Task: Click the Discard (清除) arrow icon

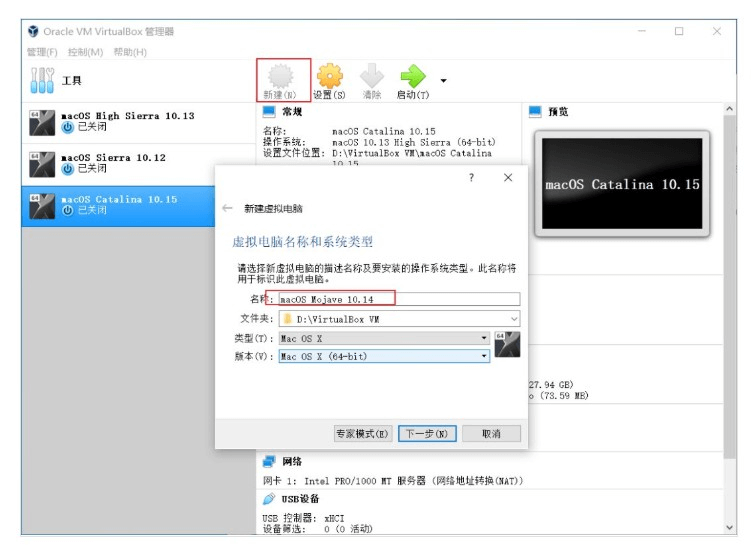Action: (x=372, y=76)
